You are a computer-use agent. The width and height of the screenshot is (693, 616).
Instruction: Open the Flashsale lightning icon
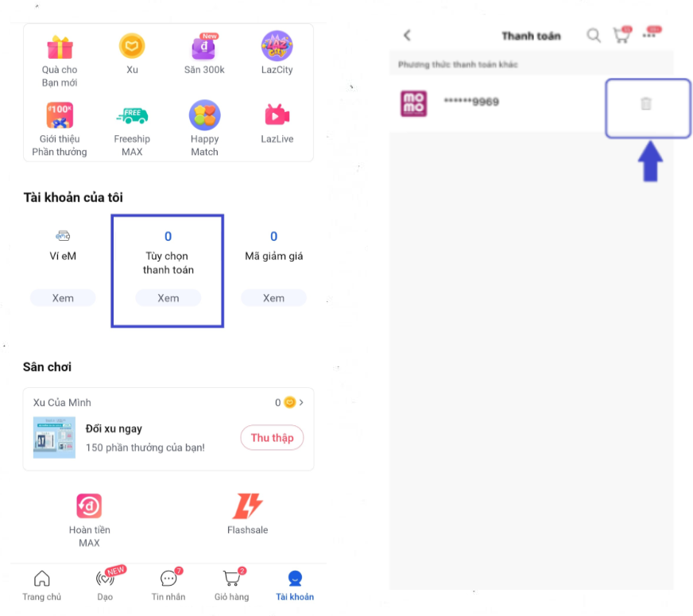(x=247, y=506)
